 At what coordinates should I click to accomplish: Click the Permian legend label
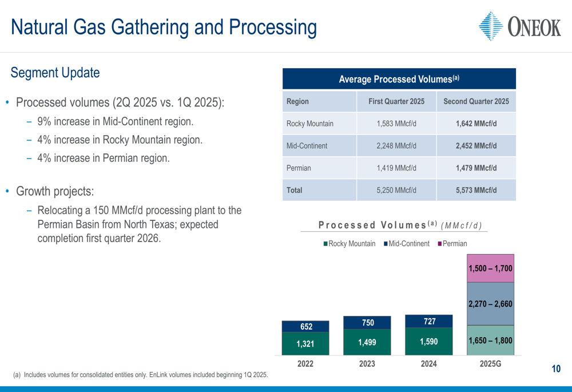pyautogui.click(x=455, y=244)
